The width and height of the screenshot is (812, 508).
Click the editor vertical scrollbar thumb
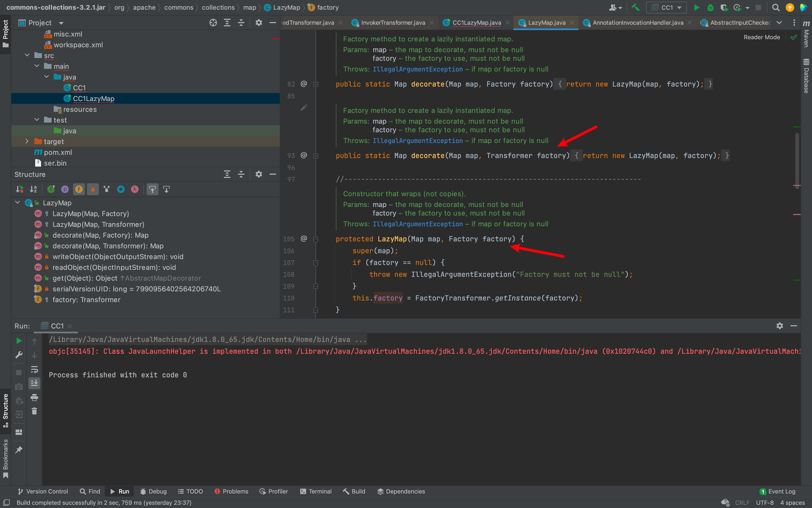[x=797, y=161]
